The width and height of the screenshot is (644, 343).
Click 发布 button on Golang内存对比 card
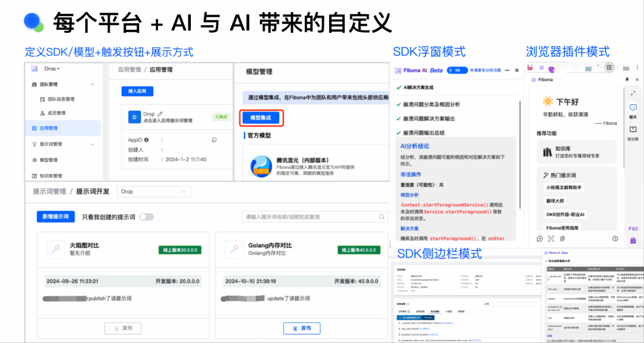point(302,328)
